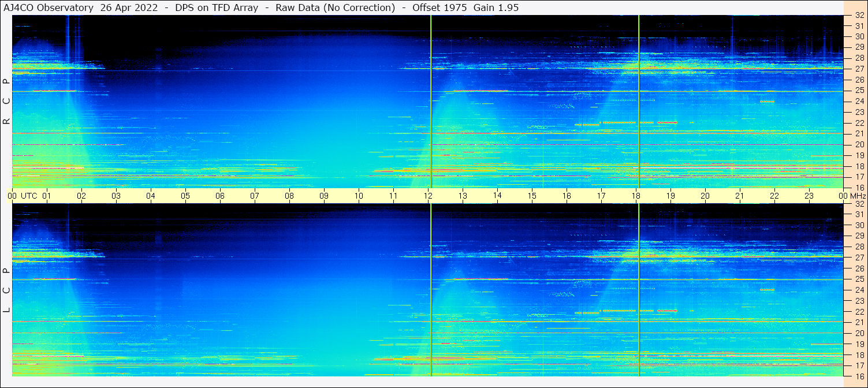Click the 18 UTC hour label on time axis
Screen dimensions: 868x388
point(636,196)
